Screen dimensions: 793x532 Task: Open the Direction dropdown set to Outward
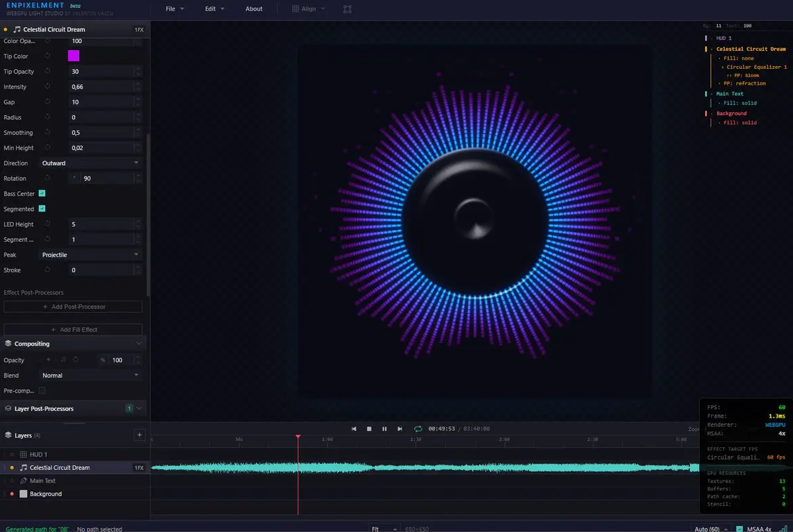click(x=91, y=163)
